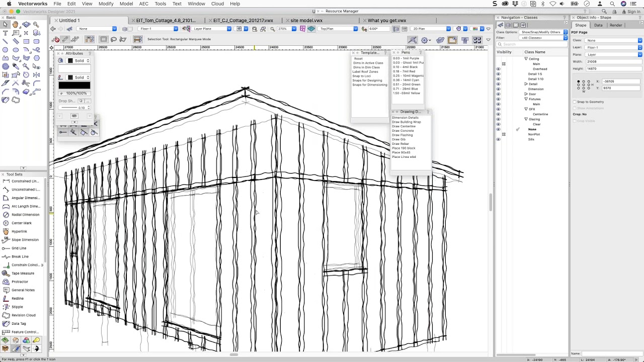644x362 pixels.
Task: Select the Rectangle tool
Action: pos(26,41)
